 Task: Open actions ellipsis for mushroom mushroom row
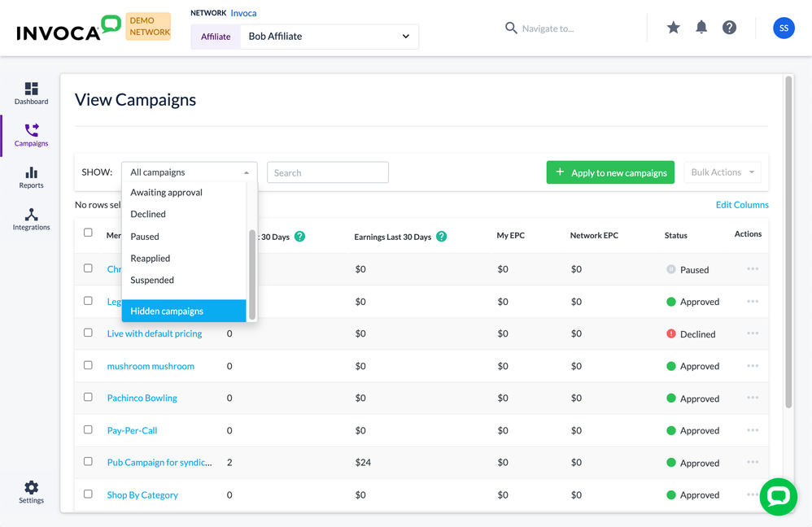(x=753, y=365)
